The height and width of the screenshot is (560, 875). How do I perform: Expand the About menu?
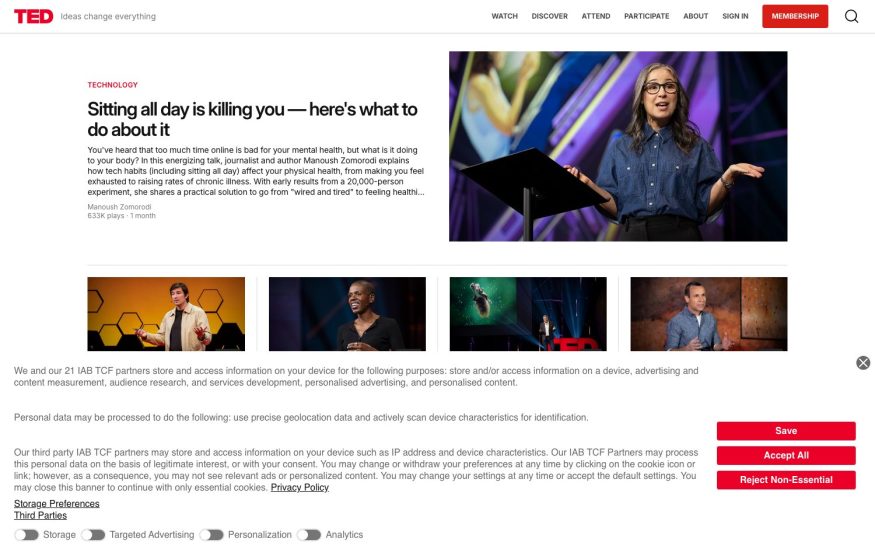[696, 16]
